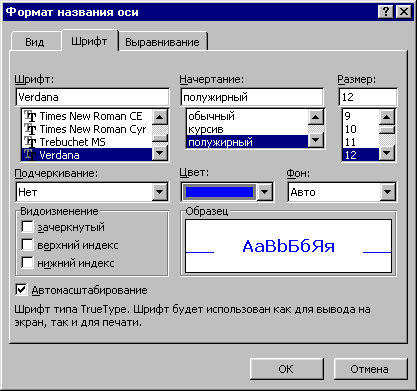Click the TrueType icon beside Times New Roman CE
The width and height of the screenshot is (417, 391).
point(30,116)
